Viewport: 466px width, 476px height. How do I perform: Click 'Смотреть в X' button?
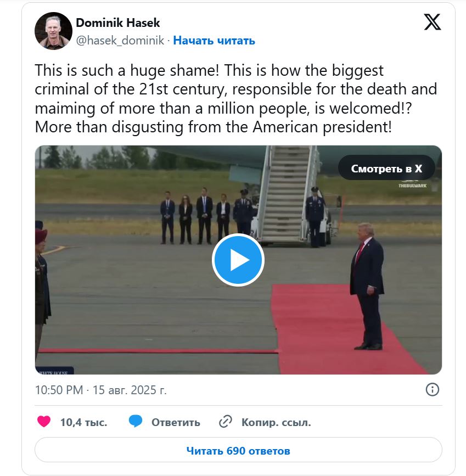click(386, 168)
